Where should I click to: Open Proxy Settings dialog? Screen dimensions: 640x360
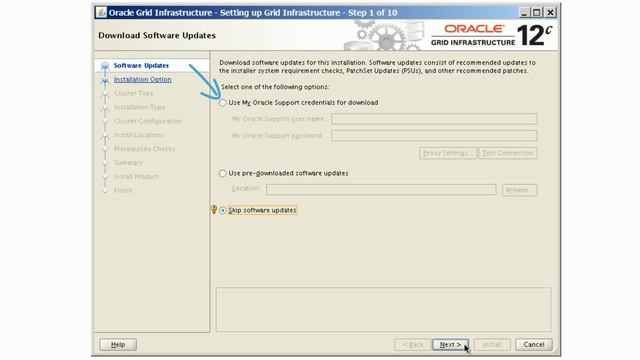pos(447,153)
